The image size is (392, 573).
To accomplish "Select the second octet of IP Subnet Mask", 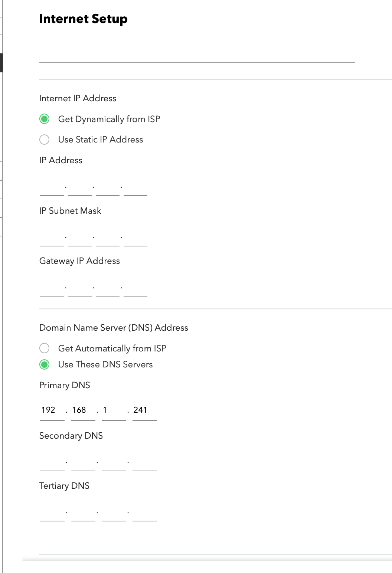I will point(80,238).
